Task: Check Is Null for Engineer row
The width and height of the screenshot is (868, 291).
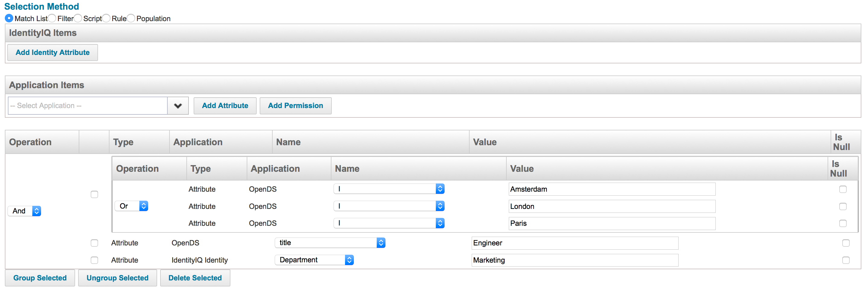Action: point(846,243)
